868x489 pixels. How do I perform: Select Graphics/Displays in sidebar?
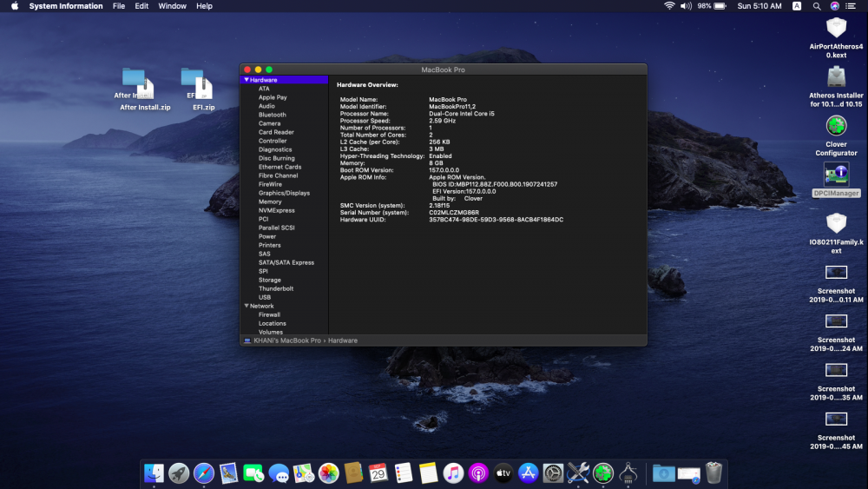(x=284, y=193)
